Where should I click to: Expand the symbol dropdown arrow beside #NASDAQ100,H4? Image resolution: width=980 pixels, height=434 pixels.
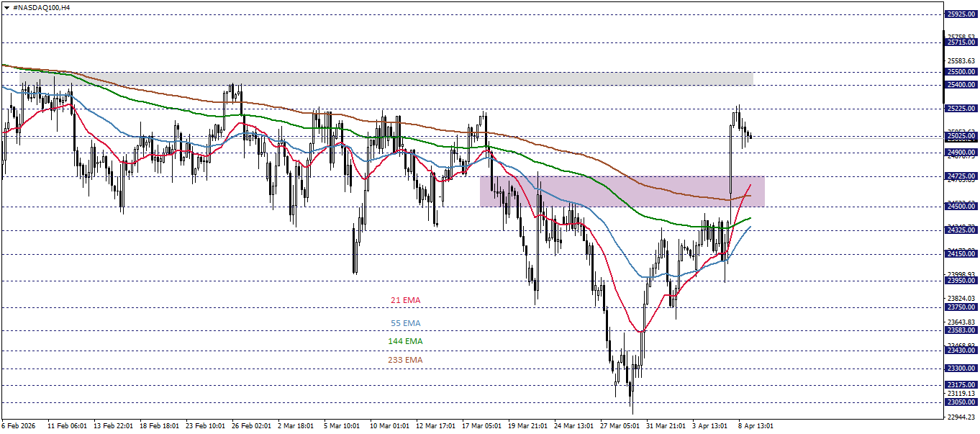pyautogui.click(x=7, y=7)
